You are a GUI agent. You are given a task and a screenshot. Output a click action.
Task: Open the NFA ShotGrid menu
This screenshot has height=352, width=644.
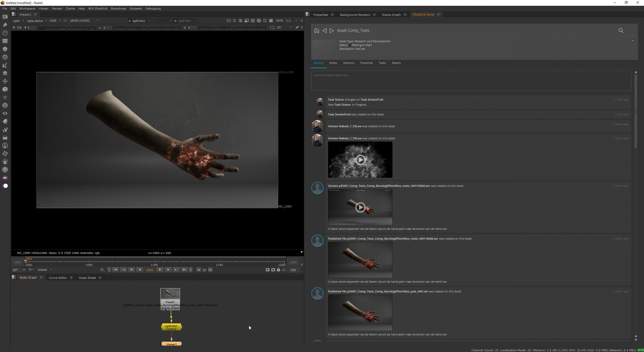click(x=98, y=8)
